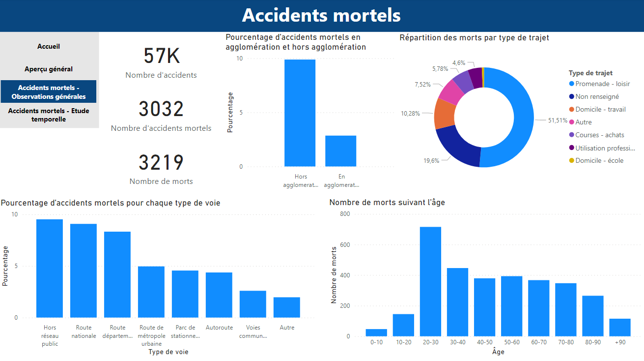Select the 70-80 age bar

pyautogui.click(x=565, y=310)
